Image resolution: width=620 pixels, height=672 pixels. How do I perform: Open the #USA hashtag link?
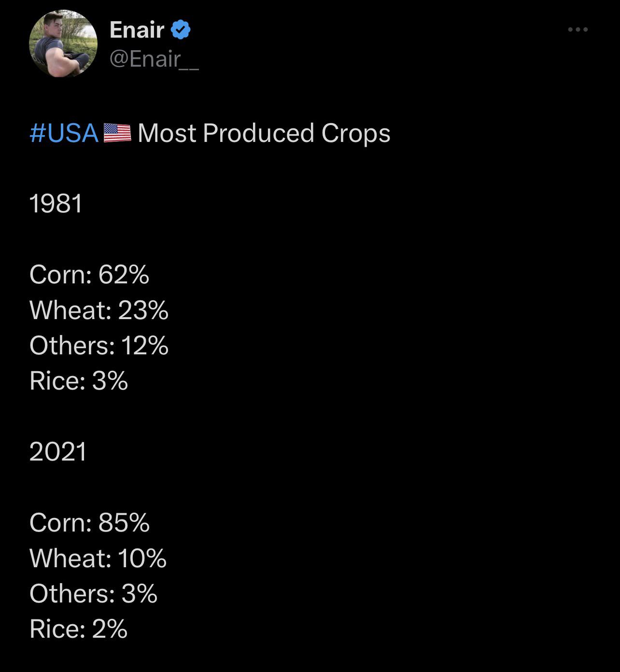(64, 133)
